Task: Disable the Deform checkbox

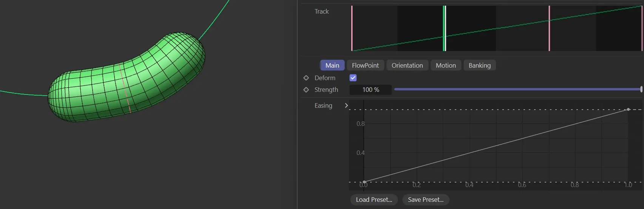Action: (x=353, y=78)
